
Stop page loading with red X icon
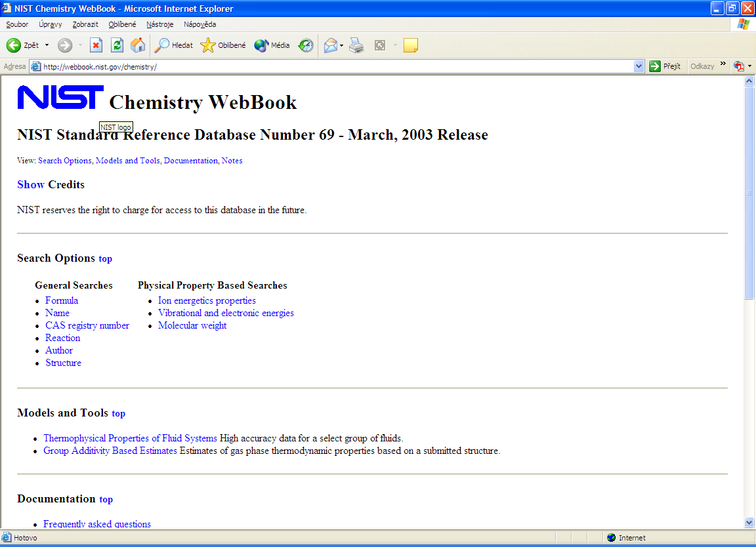96,45
